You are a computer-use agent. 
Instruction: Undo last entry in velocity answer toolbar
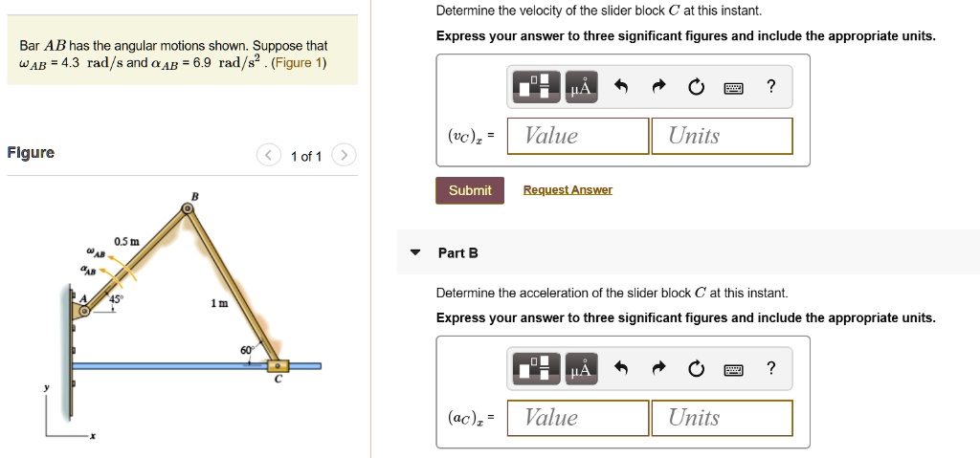tap(620, 87)
